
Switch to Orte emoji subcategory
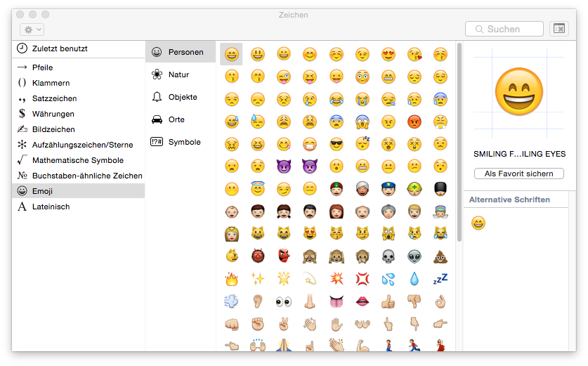pos(181,119)
